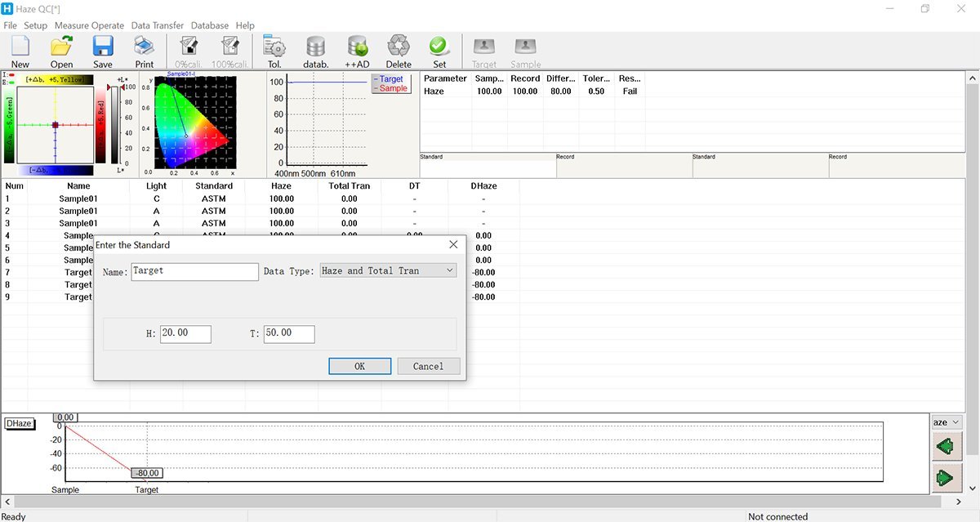Click the DHaze column header
The image size is (980, 522).
coord(483,186)
